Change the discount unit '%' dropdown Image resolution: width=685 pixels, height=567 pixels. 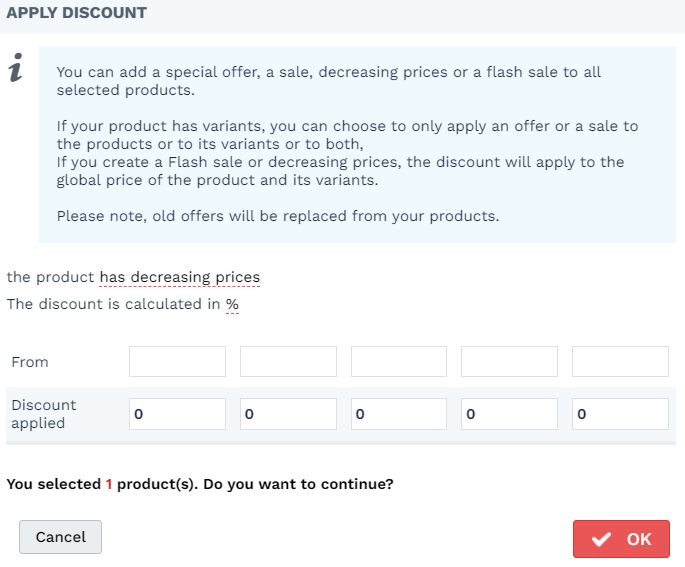tap(232, 304)
